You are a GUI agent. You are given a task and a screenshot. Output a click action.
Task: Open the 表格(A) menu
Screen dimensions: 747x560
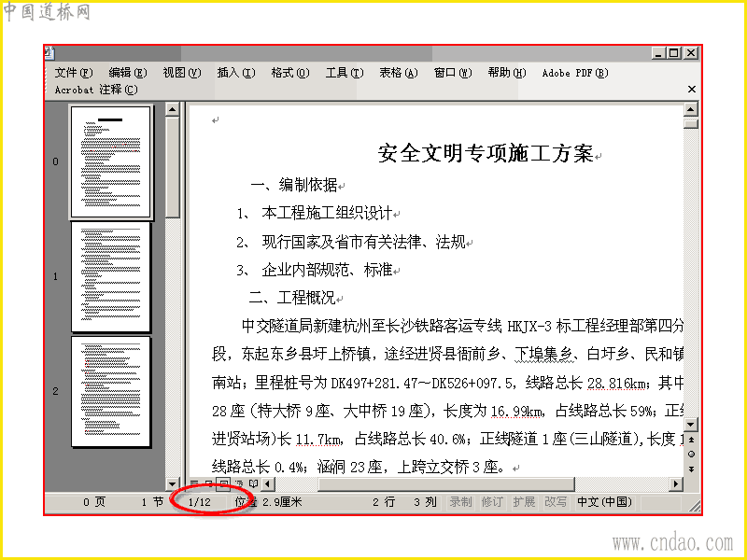[x=399, y=73]
